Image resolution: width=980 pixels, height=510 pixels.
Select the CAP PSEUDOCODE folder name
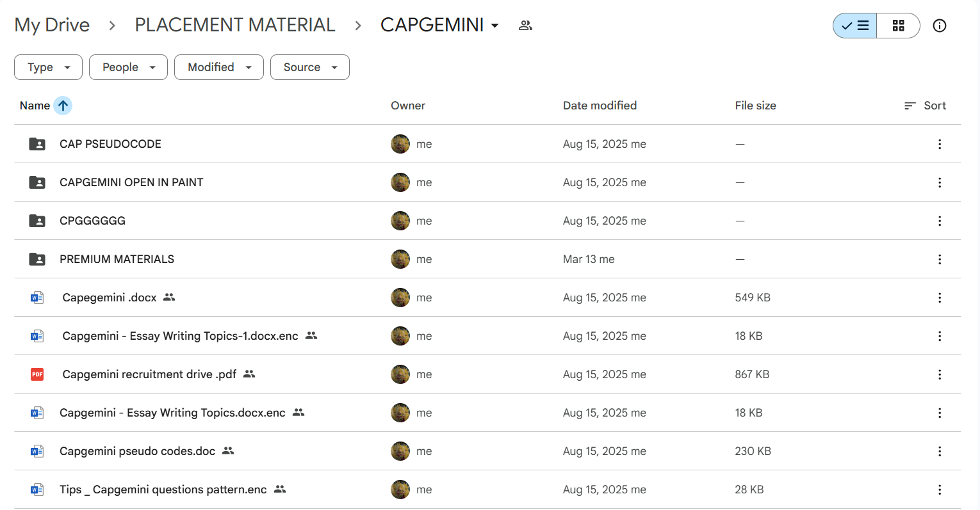click(110, 144)
